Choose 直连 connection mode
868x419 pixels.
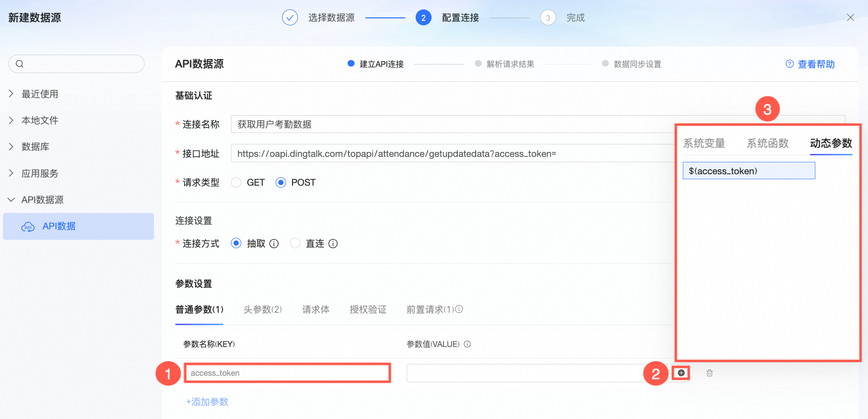(295, 243)
